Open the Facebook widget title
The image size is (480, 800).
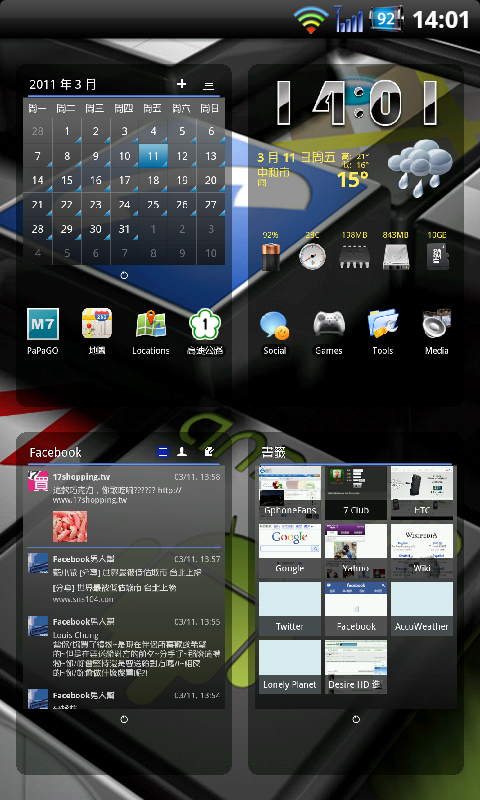tap(55, 452)
